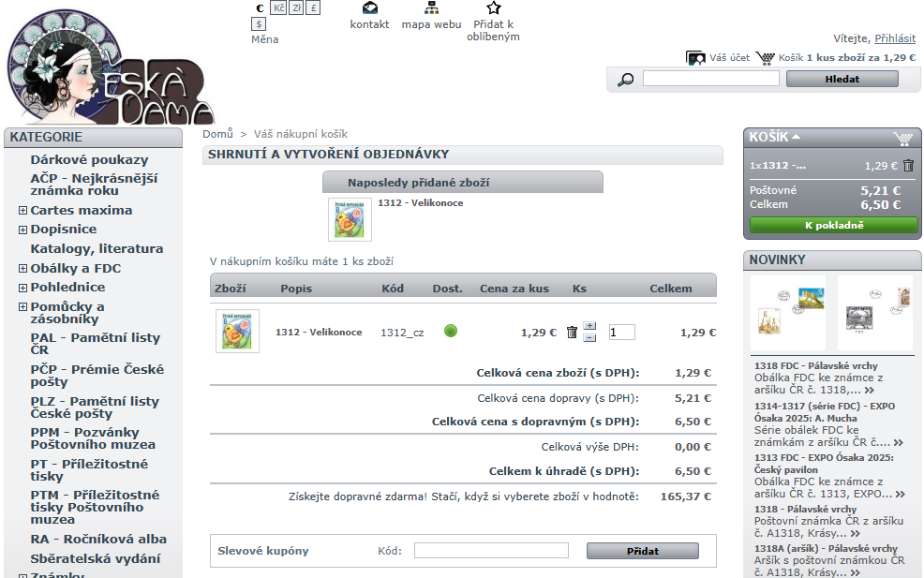Click the kontakt envelope icon

369,8
